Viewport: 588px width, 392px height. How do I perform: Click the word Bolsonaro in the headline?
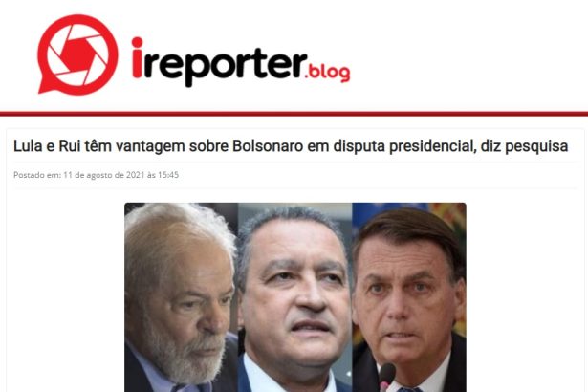(x=268, y=146)
